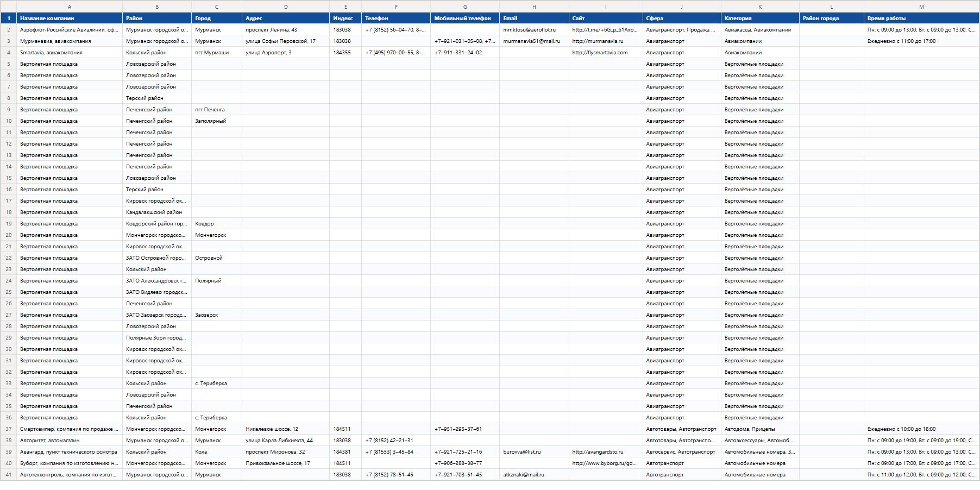The height and width of the screenshot is (490, 980).
Task: Click the 'Email' header cell
Action: click(534, 18)
